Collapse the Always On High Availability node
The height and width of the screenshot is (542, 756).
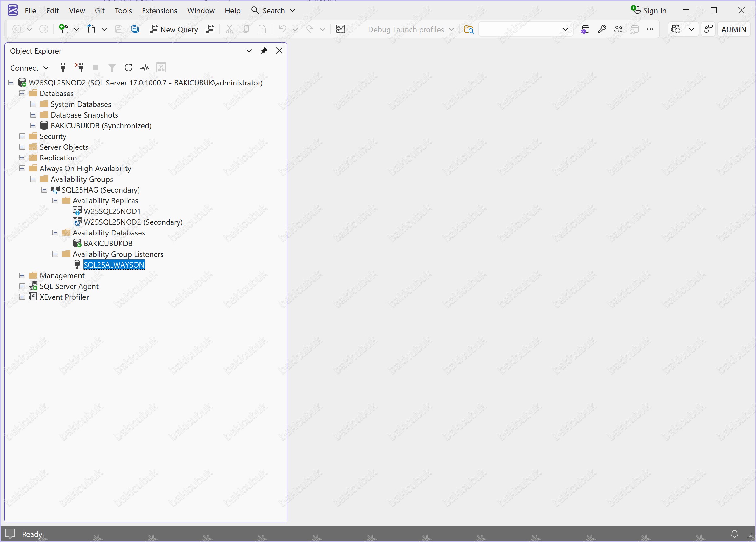(22, 168)
